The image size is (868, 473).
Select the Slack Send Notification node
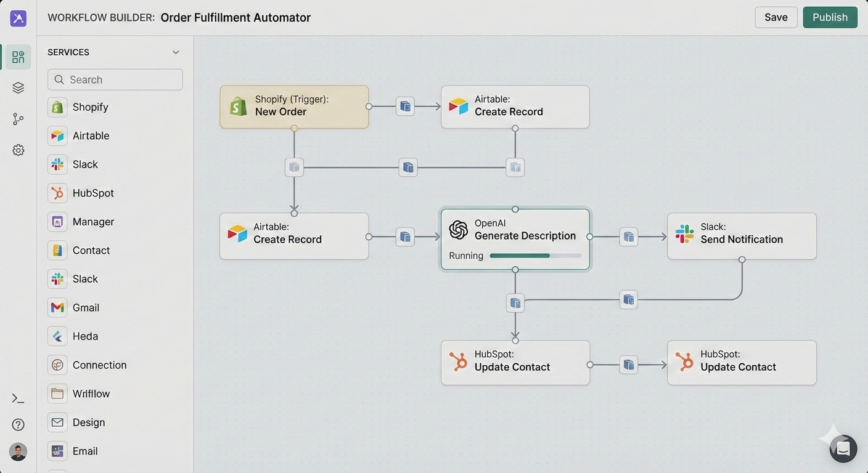point(742,236)
